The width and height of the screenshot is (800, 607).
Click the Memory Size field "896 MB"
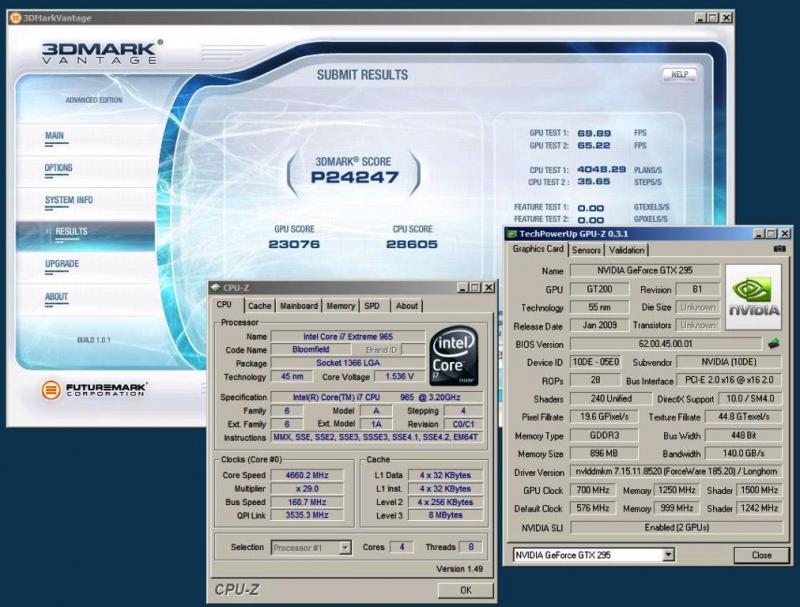604,453
